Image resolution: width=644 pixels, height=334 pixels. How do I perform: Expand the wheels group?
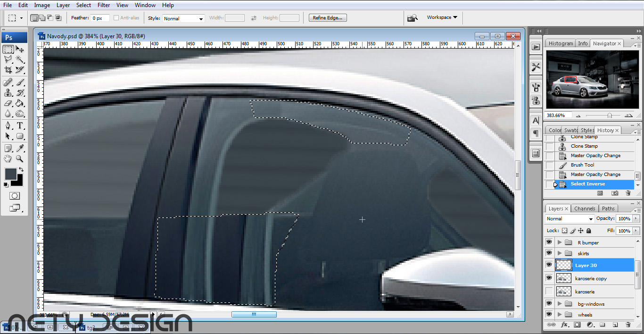point(560,315)
